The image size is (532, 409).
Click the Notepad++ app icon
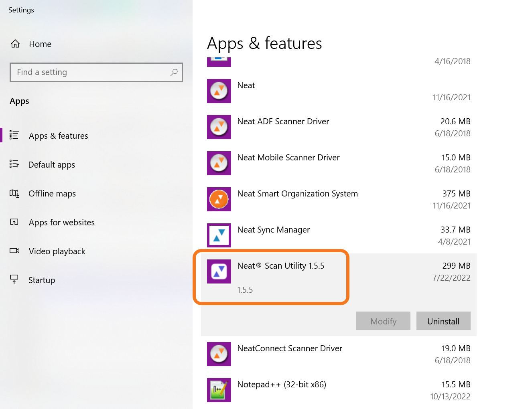point(219,390)
